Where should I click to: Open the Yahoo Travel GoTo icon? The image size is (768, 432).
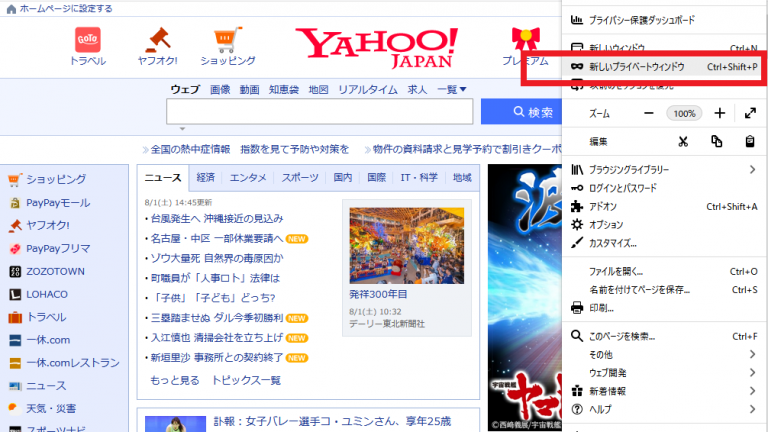click(x=88, y=40)
